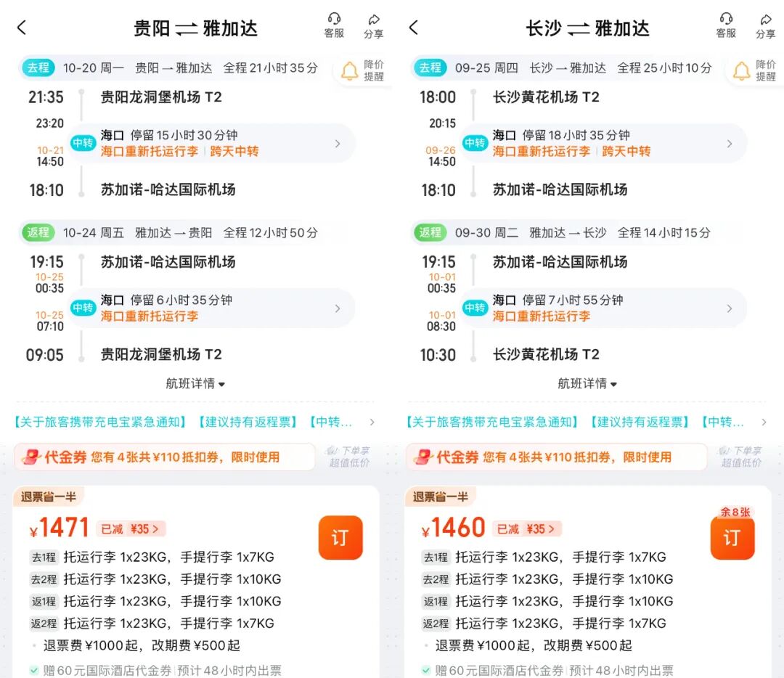This screenshot has height=678, width=784.
Task: Open return Haikou 6小时35分钟 stopover details
Action: pyautogui.click(x=338, y=308)
